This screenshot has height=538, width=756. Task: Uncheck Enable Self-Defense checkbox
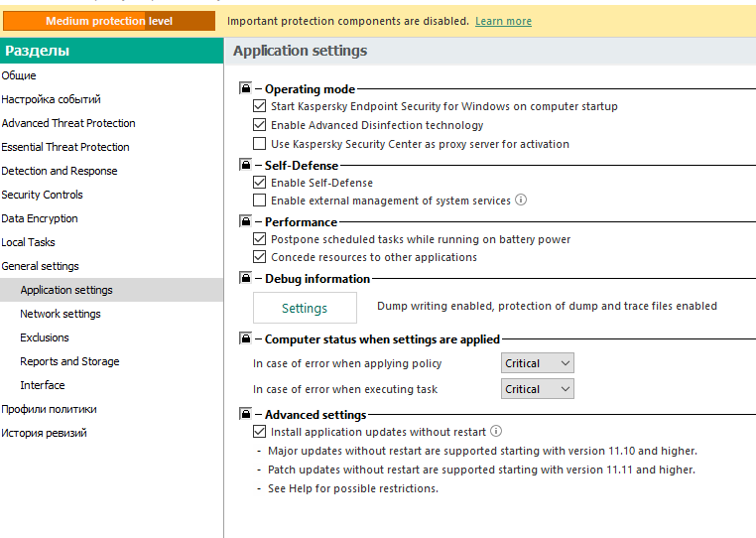(260, 183)
